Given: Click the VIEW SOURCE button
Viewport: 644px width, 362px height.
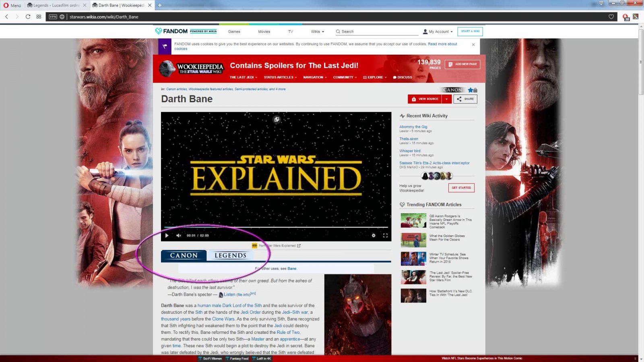Looking at the screenshot, I should click(425, 99).
